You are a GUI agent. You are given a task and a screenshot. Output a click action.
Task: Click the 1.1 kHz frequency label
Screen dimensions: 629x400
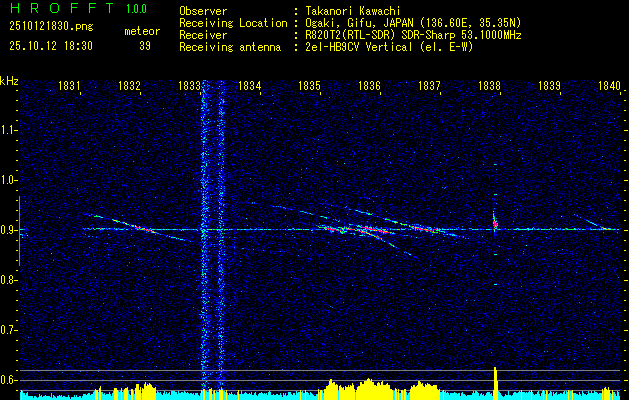[x=8, y=130]
